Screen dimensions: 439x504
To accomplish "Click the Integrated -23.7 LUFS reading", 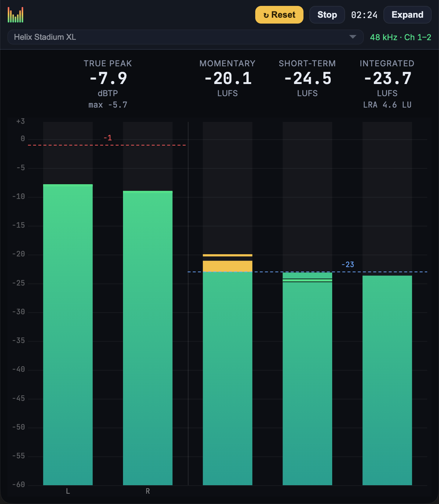I will tap(387, 78).
